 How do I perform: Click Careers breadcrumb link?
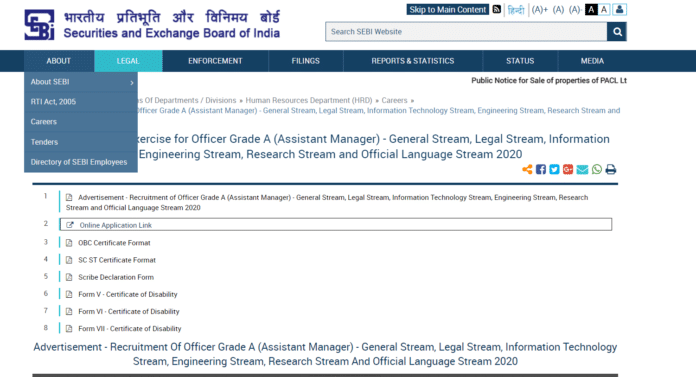pos(394,100)
